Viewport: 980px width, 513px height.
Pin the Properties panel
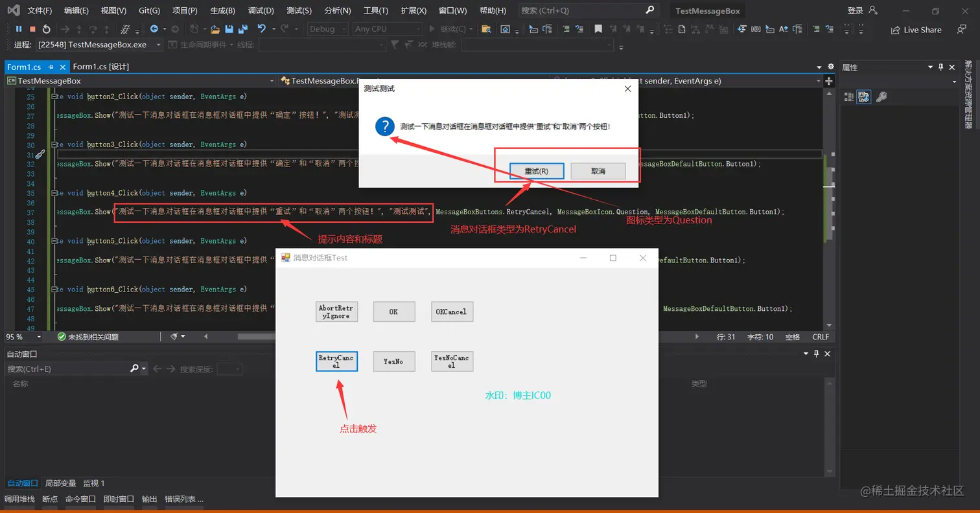[941, 67]
